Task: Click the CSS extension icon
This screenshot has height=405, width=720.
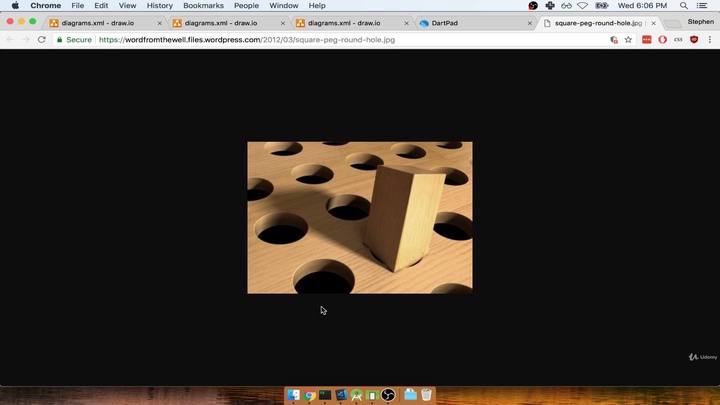Action: (678, 40)
